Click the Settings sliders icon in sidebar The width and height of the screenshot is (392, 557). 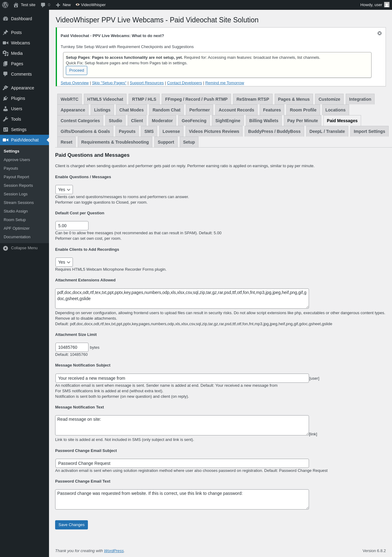point(6,130)
